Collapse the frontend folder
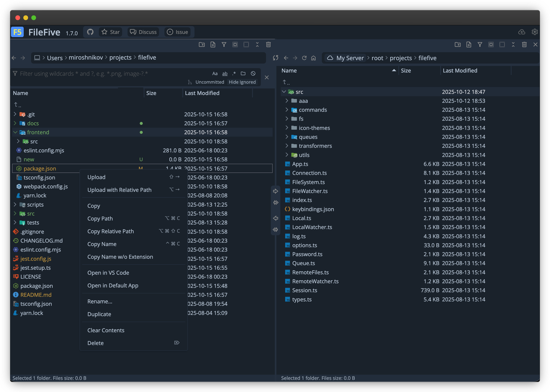Screen dimensions: 550x392 [15, 132]
